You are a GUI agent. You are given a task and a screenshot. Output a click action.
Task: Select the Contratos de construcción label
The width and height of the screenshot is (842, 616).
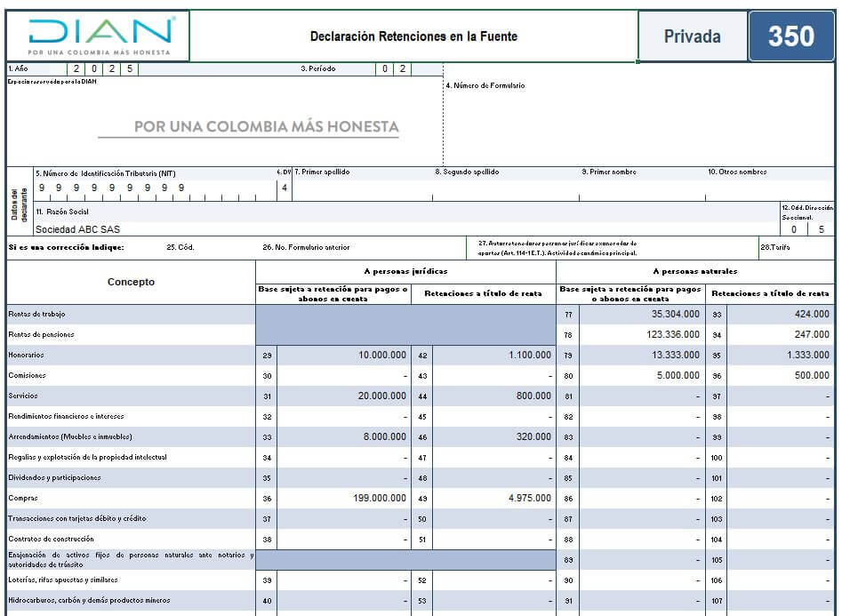[x=51, y=539]
